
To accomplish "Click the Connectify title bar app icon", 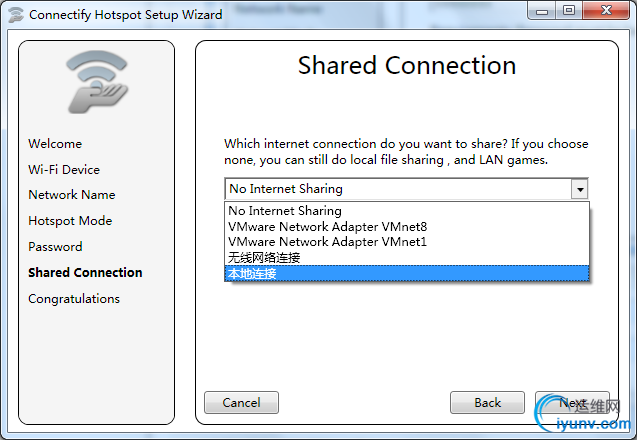I will [16, 15].
